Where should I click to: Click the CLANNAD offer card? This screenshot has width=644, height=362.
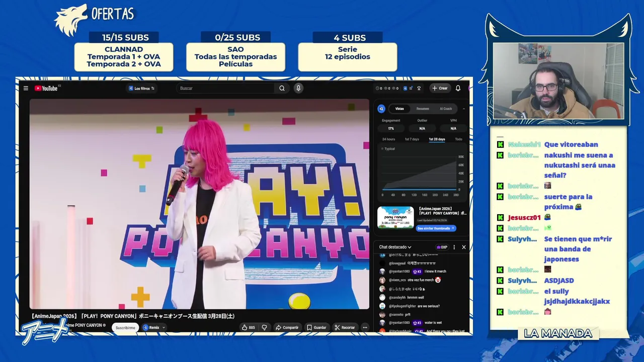[124, 57]
